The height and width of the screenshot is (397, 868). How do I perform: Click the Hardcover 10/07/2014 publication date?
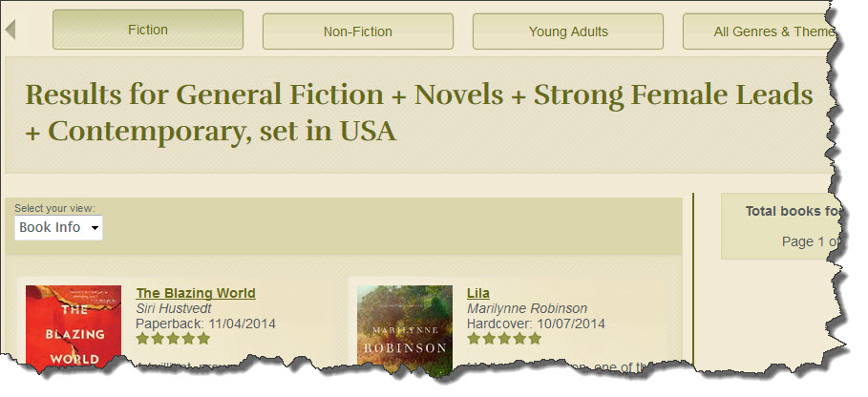[538, 324]
